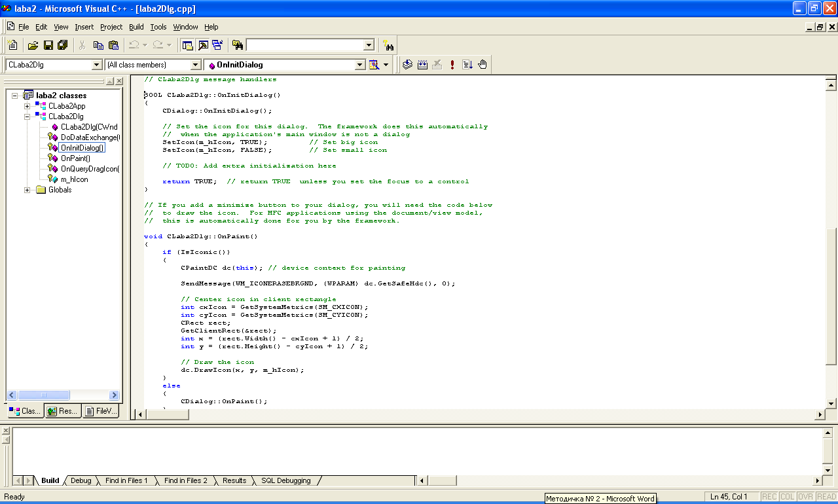This screenshot has height=504, width=838.
Task: Select OnQueryDragIcon method in tree
Action: [90, 169]
